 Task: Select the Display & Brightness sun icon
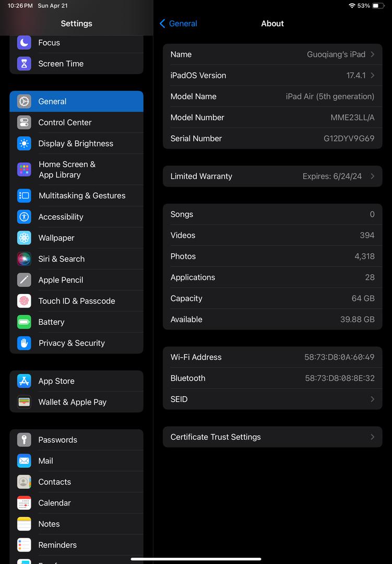click(24, 144)
